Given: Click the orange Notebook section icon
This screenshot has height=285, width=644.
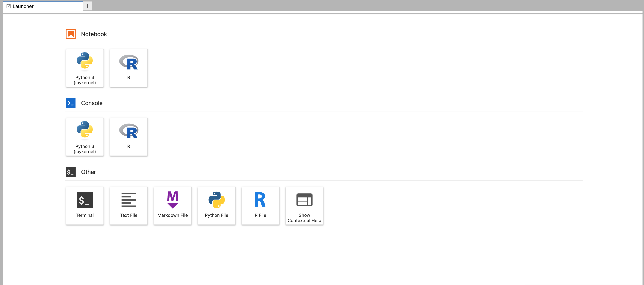Looking at the screenshot, I should pos(71,34).
